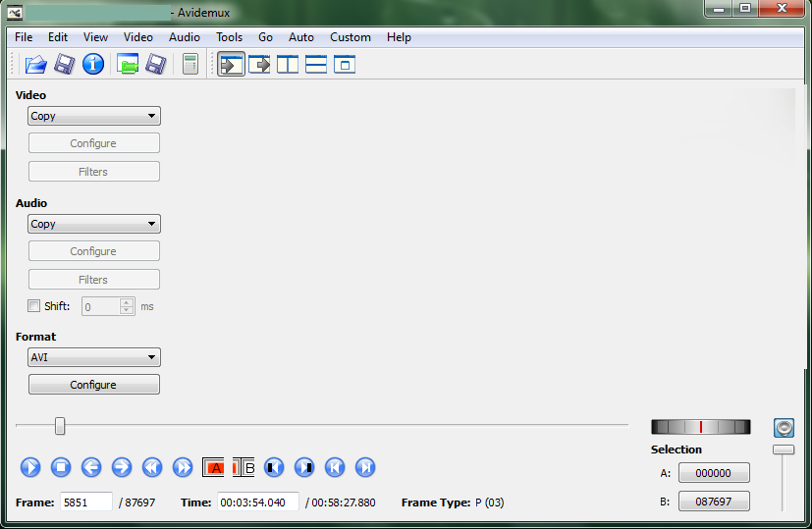
Task: Go to next black frame
Action: (304, 467)
